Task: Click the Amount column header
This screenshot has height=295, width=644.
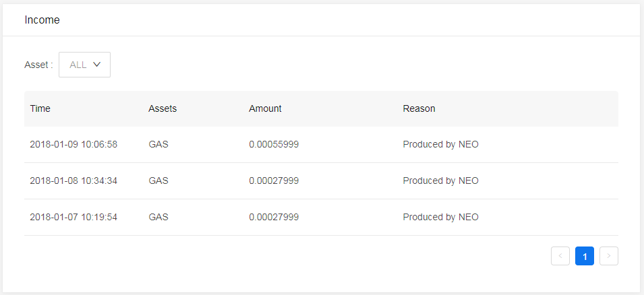Action: tap(265, 108)
